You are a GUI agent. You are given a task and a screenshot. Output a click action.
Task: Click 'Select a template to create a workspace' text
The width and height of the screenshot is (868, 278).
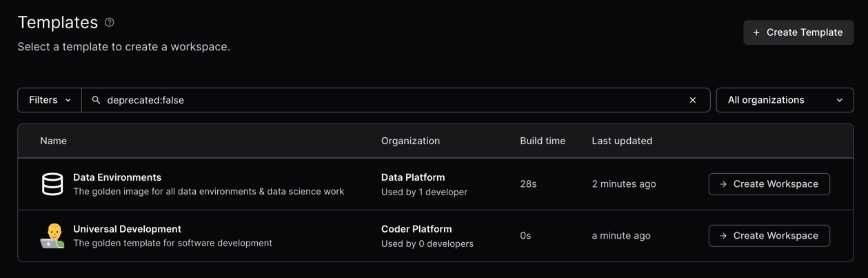click(123, 47)
